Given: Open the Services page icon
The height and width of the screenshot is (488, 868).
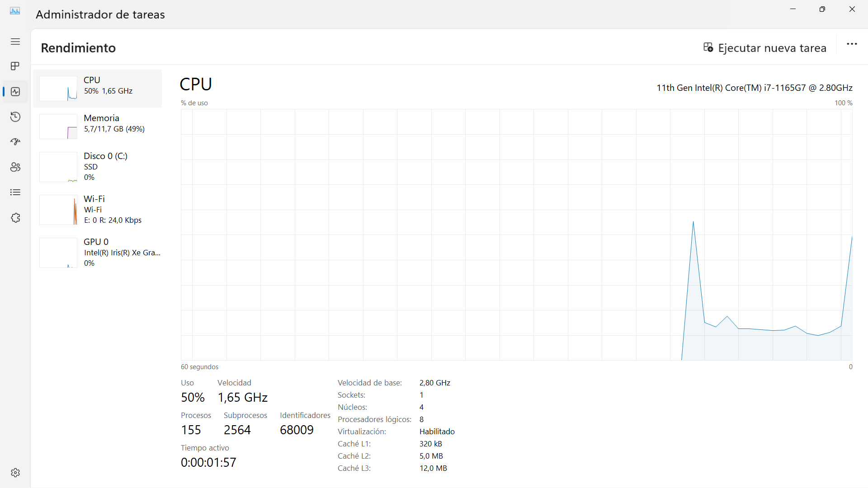Looking at the screenshot, I should [15, 218].
